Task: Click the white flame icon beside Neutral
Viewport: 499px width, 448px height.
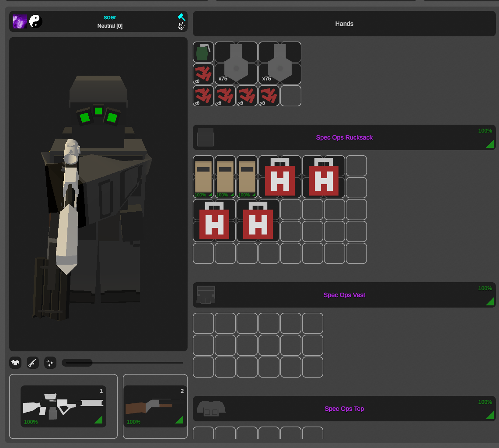Action: coord(181,26)
